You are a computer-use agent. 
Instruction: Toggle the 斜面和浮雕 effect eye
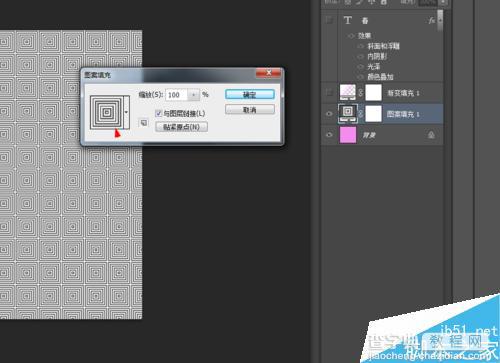tap(360, 46)
